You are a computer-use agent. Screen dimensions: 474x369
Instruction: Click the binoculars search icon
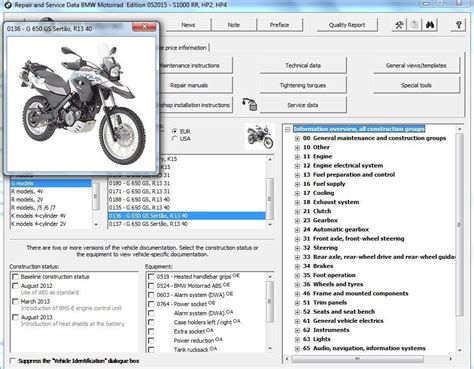click(430, 25)
